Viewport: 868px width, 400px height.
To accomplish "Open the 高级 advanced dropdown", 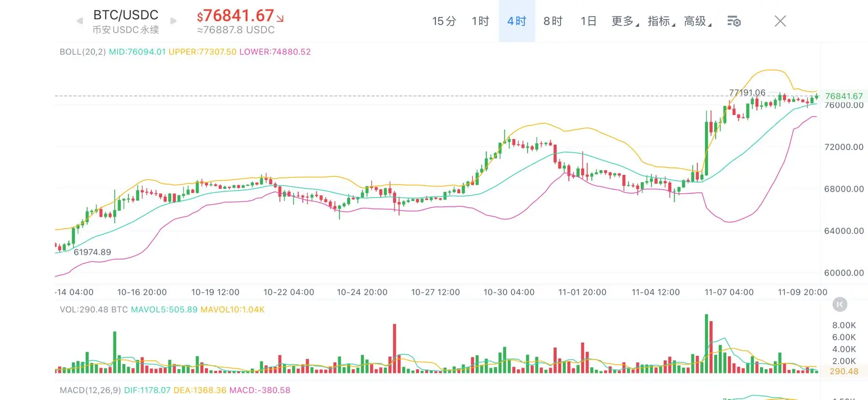I will [698, 21].
